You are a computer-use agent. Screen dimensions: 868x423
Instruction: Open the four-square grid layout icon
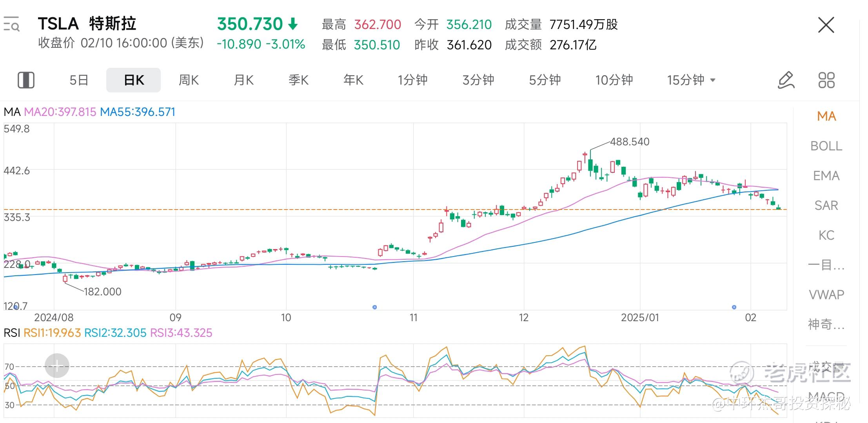[826, 80]
